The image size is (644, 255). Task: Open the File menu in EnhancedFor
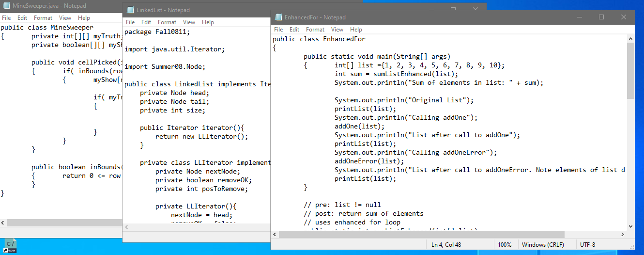[278, 30]
